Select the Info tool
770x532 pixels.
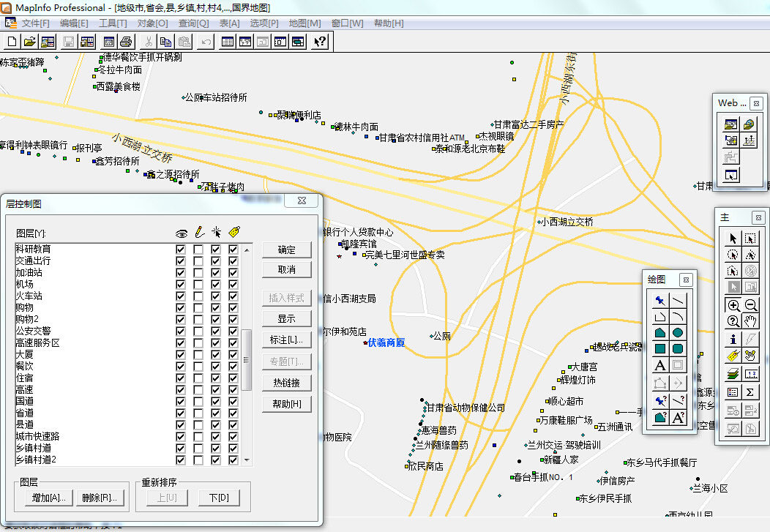[733, 339]
